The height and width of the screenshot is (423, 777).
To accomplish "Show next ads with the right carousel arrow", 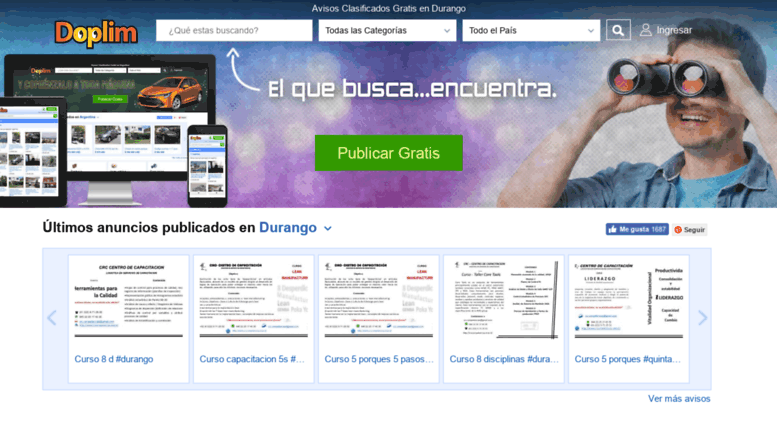I will tap(702, 317).
